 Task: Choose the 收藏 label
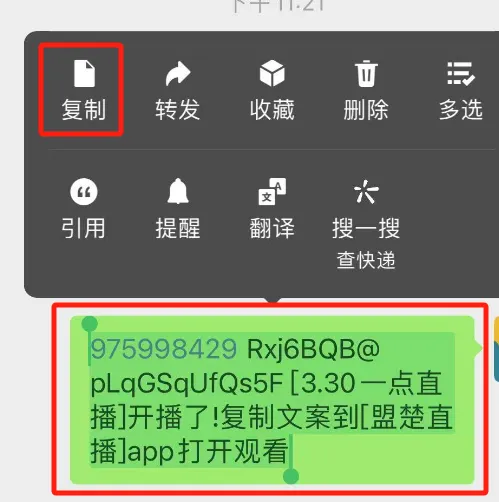(x=272, y=110)
